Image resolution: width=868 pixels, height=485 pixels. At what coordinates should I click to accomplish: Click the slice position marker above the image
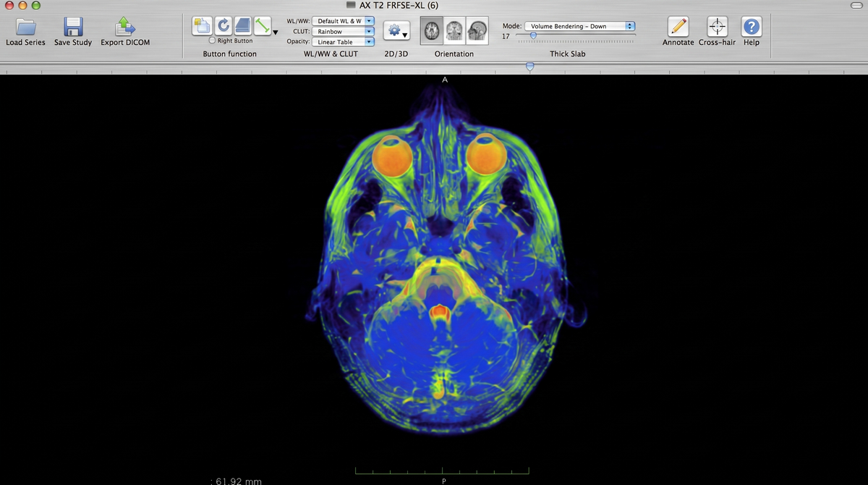pos(530,67)
